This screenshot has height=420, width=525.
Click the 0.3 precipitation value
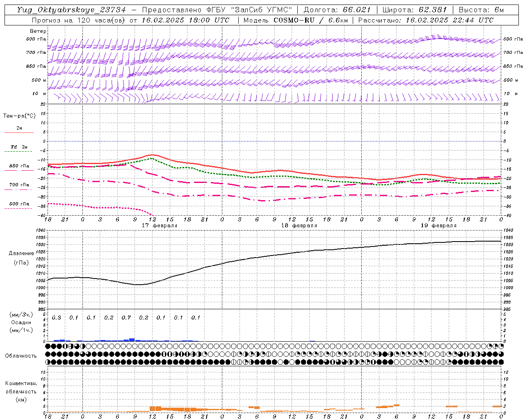click(57, 318)
